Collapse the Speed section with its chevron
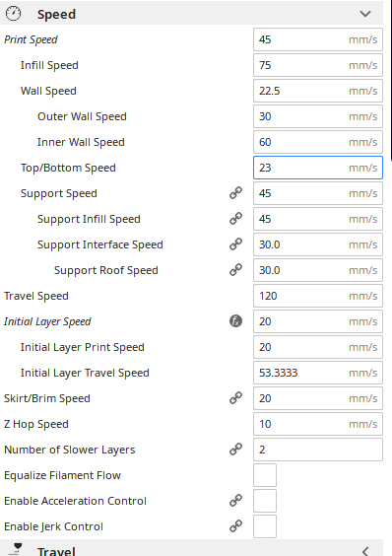The image size is (392, 556). tap(365, 14)
